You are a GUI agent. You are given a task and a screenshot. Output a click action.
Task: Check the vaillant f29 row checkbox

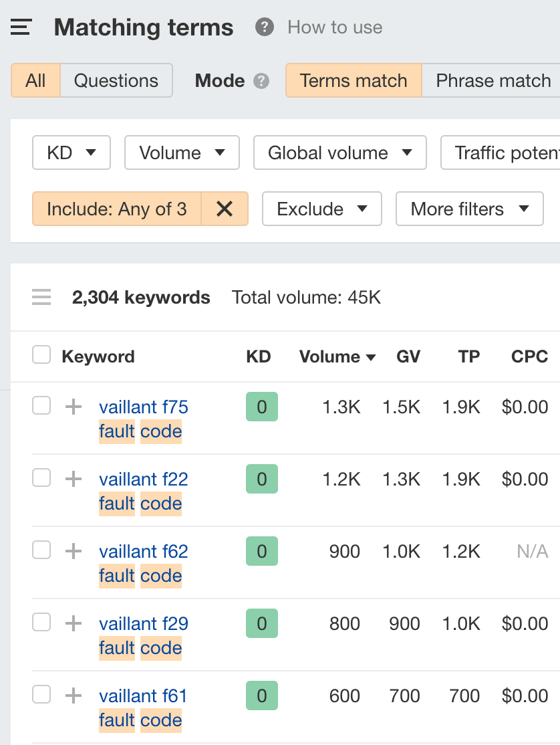[x=41, y=622]
